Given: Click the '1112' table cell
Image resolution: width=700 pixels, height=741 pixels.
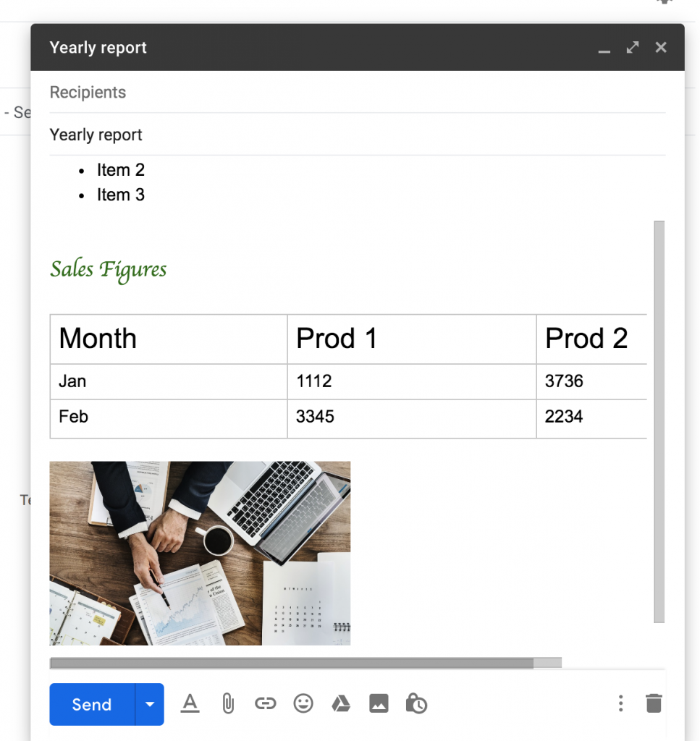Looking at the screenshot, I should point(412,381).
